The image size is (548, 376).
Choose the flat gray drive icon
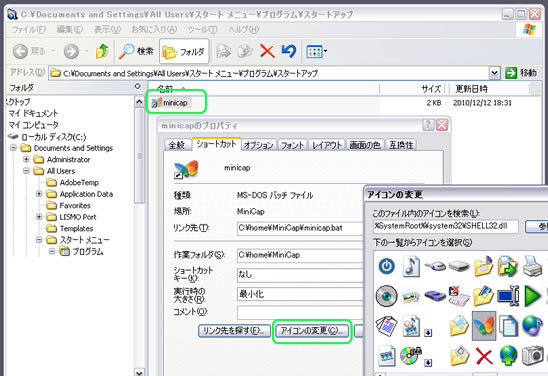click(x=459, y=267)
